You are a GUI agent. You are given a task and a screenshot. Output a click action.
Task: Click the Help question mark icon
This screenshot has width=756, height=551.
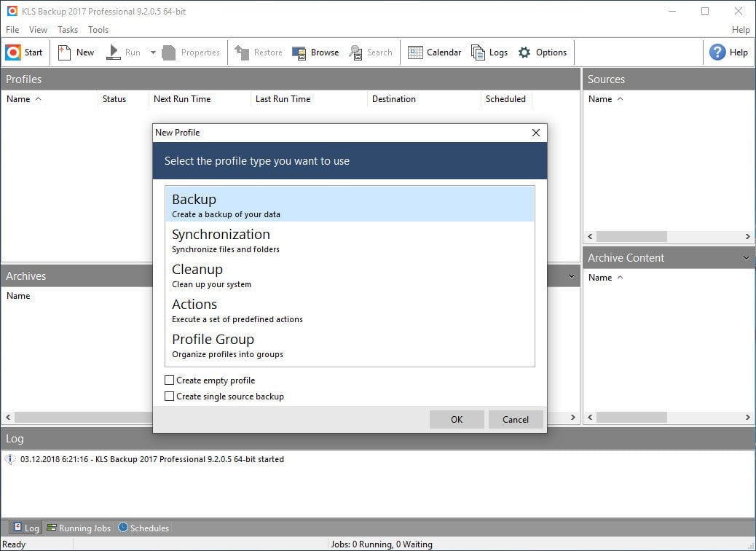717,52
